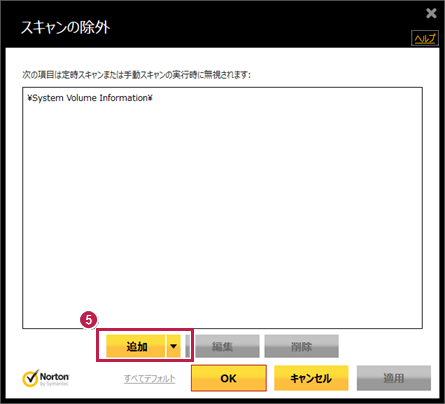
Task: Click the 適用 button
Action: tap(394, 378)
